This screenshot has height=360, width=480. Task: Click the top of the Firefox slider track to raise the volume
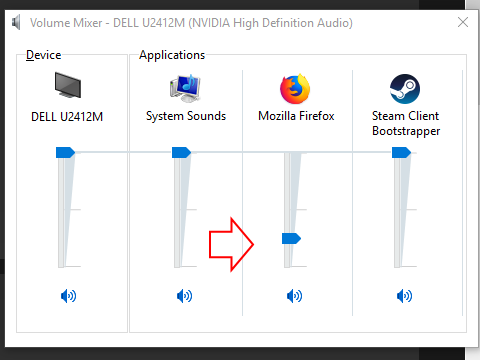click(287, 157)
